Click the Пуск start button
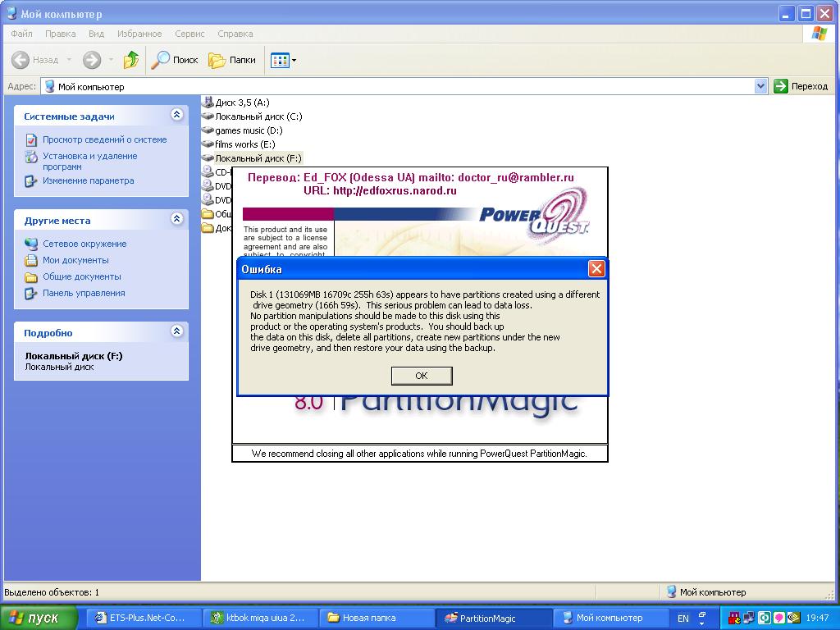Screen dimensions: 840x630 click(39, 618)
